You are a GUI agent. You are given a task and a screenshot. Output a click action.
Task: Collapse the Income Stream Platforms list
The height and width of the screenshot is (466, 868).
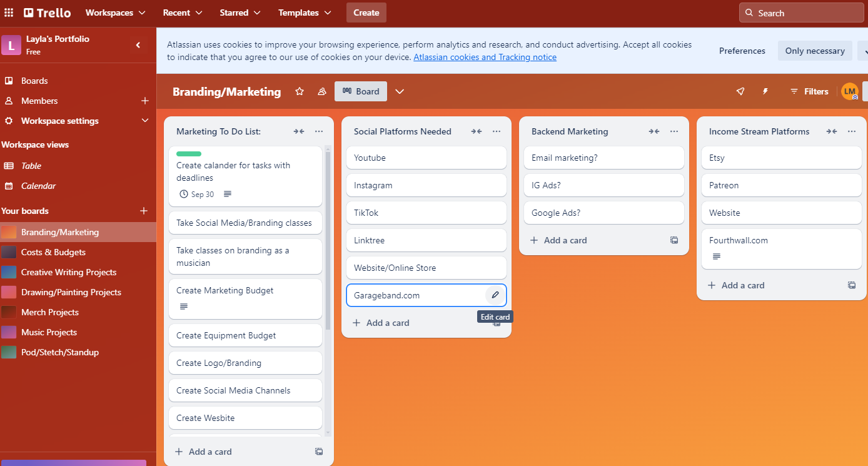832,131
